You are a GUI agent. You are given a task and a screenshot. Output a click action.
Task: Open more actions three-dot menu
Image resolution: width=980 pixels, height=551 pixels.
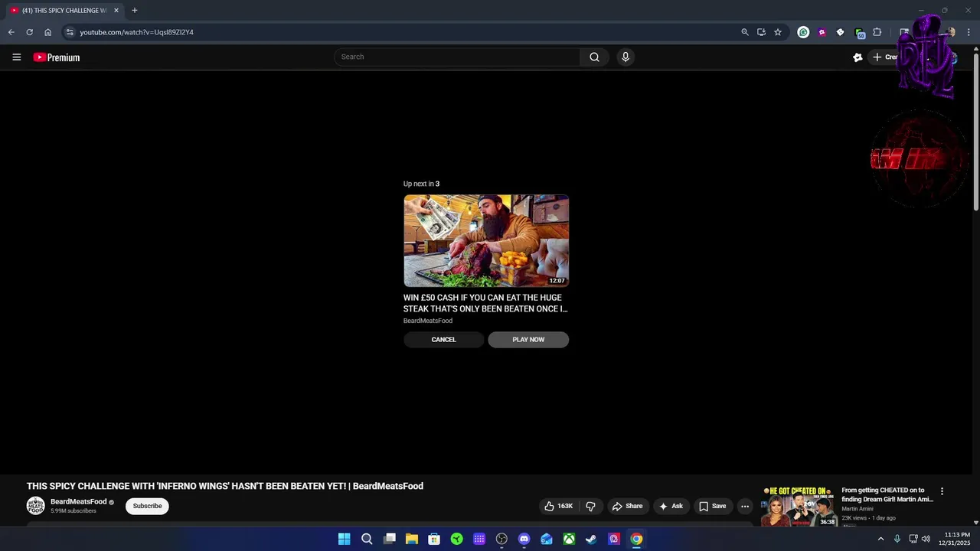tap(745, 506)
